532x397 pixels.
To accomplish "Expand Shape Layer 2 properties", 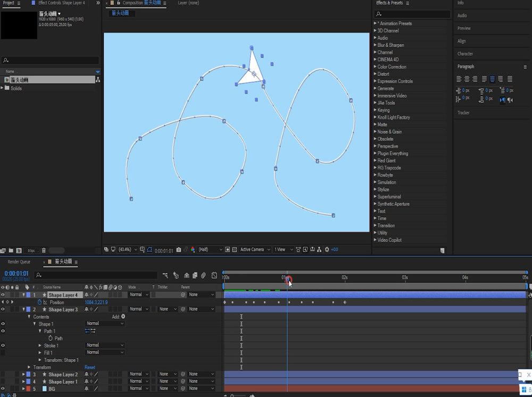I will [23, 375].
